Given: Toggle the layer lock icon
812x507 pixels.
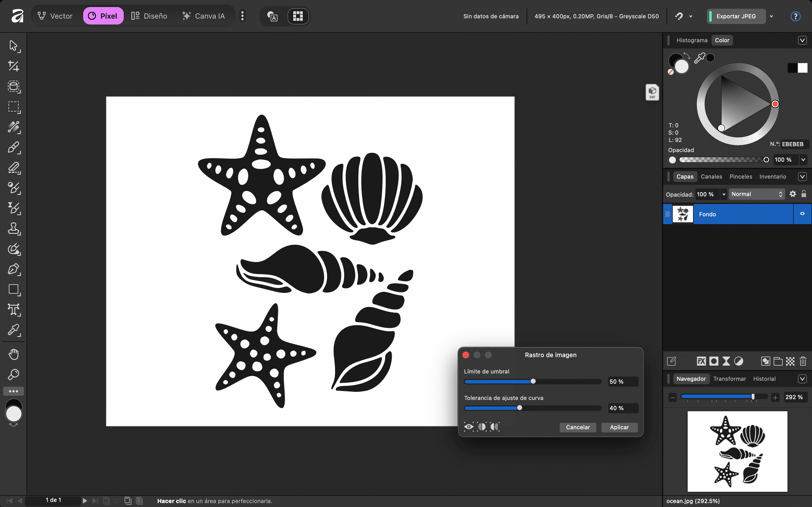Looking at the screenshot, I should pos(804,194).
